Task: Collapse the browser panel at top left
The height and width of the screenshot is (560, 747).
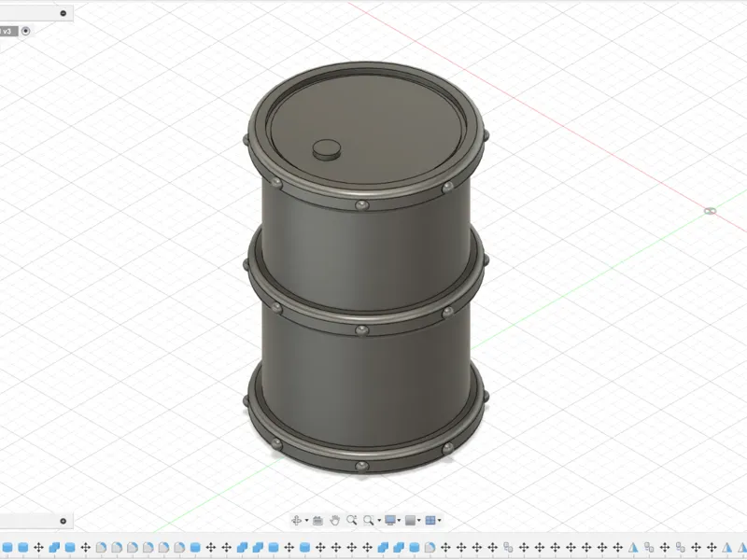Action: (x=63, y=13)
